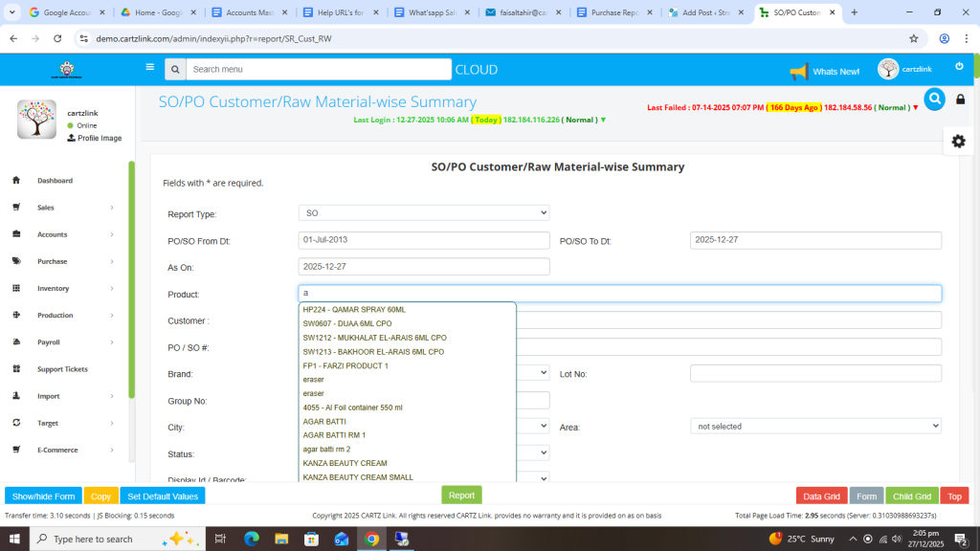Open the settings gear icon
This screenshot has width=980, height=551.
(958, 141)
